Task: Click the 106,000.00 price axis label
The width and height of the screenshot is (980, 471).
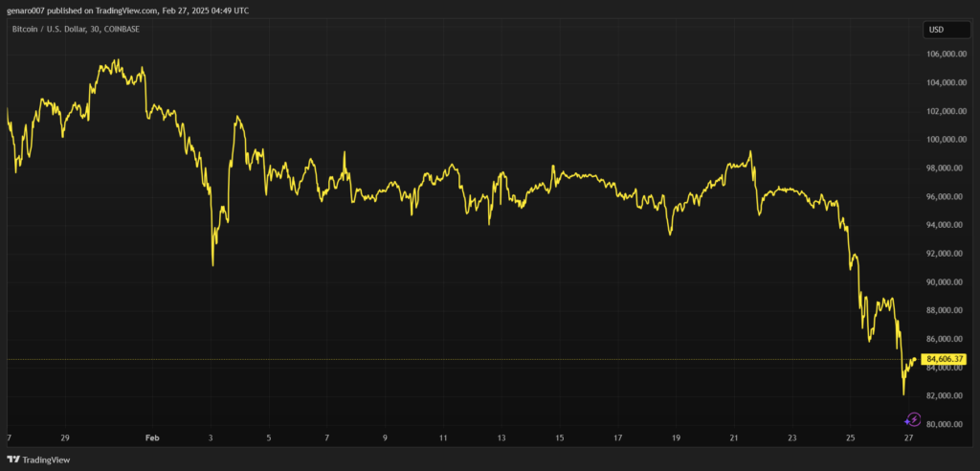Action: point(944,55)
